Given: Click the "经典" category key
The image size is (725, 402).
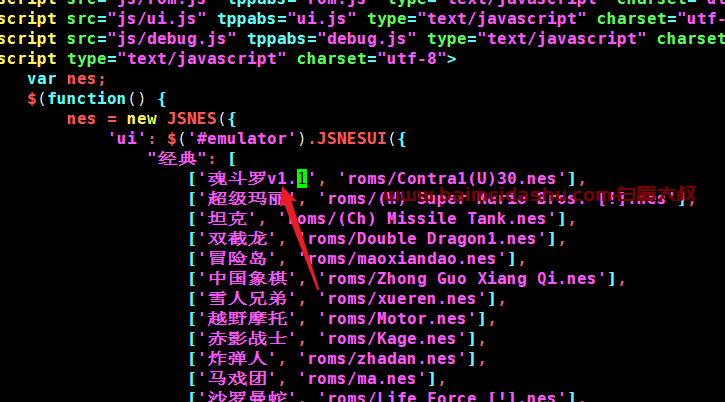Looking at the screenshot, I should click(177, 159).
